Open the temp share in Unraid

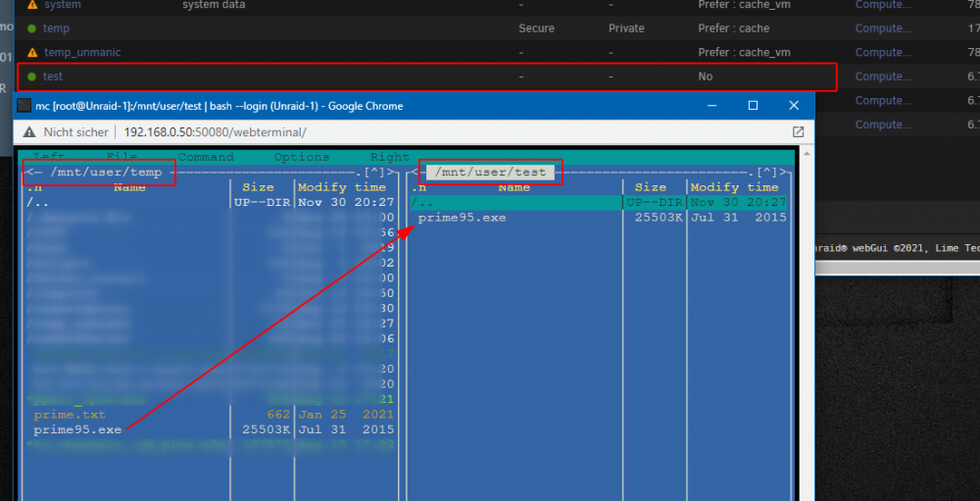[x=56, y=28]
